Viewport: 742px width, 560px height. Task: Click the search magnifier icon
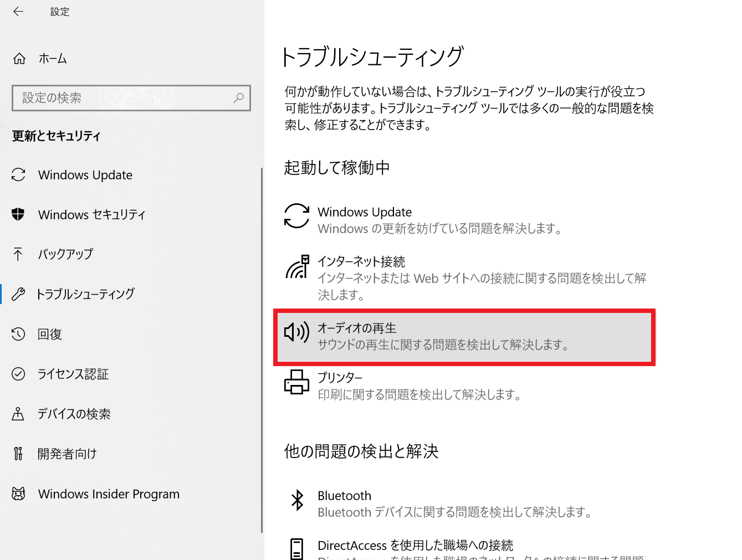coord(238,98)
